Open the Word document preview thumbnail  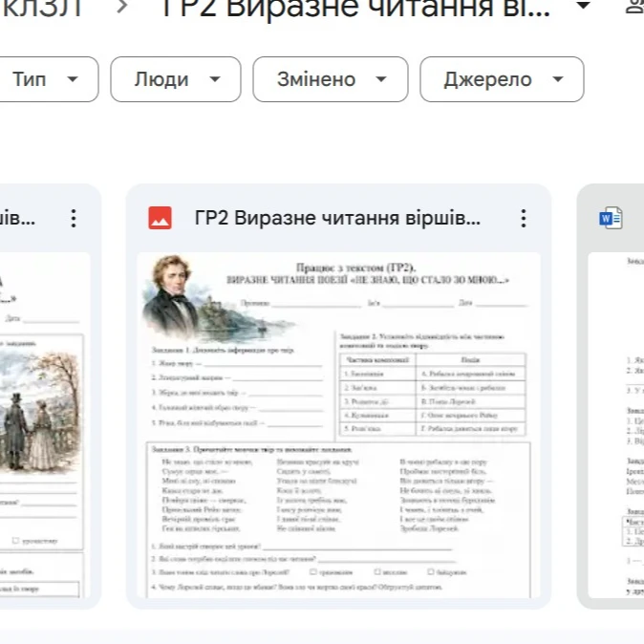pos(616,425)
